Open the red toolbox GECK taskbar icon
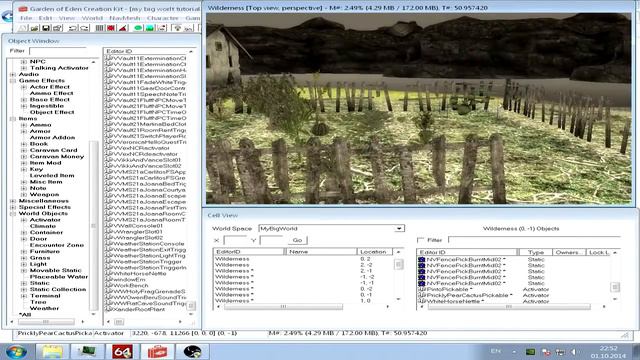 pyautogui.click(x=157, y=351)
